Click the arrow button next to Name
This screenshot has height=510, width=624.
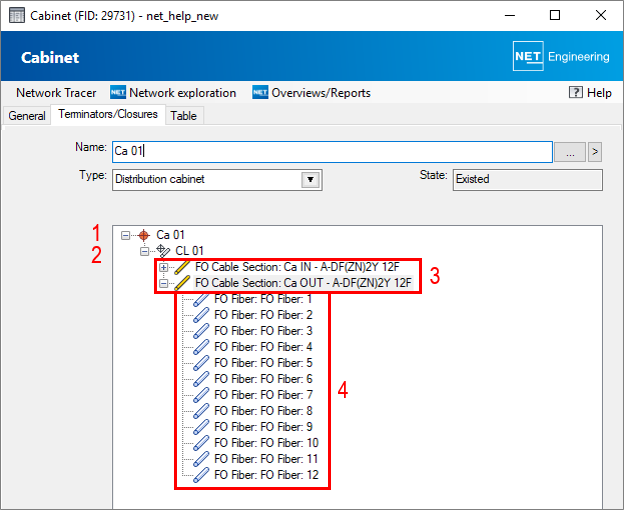595,152
